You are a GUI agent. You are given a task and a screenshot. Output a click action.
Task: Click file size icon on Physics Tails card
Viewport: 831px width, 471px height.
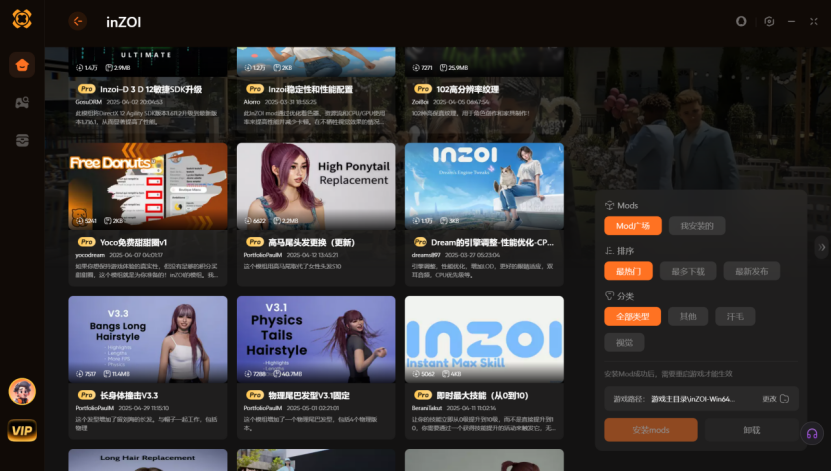pyautogui.click(x=277, y=374)
